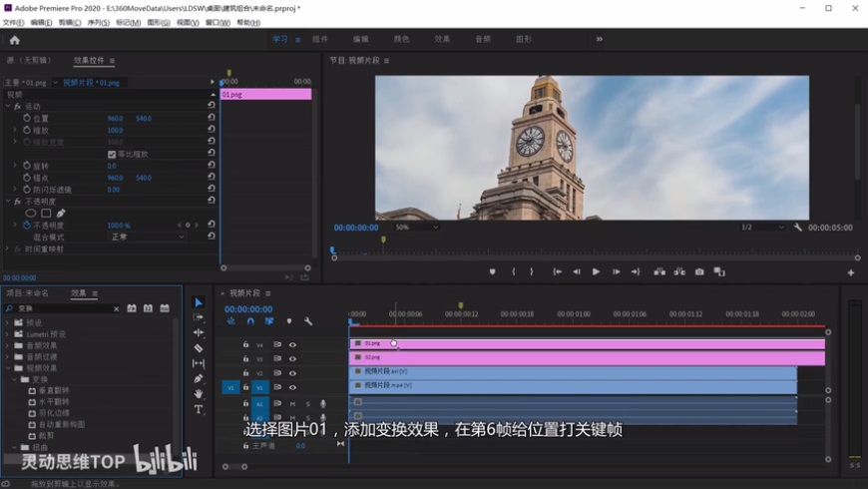This screenshot has width=868, height=489.
Task: Go to the Home screen icon
Action: click(14, 40)
